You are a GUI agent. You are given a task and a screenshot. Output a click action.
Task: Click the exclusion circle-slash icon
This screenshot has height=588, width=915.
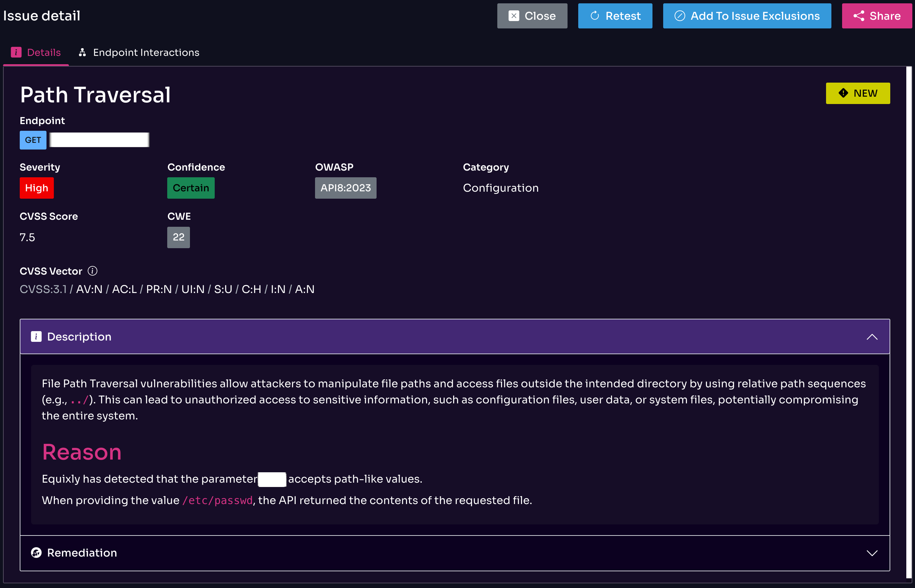click(680, 16)
